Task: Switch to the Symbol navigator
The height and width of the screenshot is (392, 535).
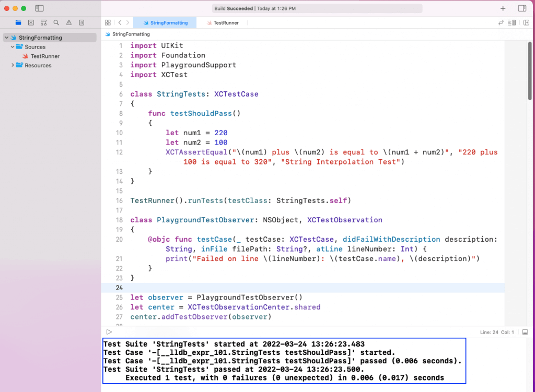Action: tap(43, 22)
